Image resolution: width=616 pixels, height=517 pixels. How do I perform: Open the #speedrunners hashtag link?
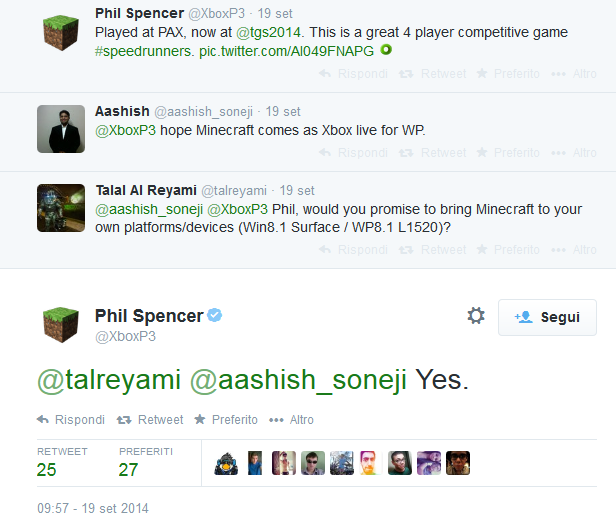(140, 49)
